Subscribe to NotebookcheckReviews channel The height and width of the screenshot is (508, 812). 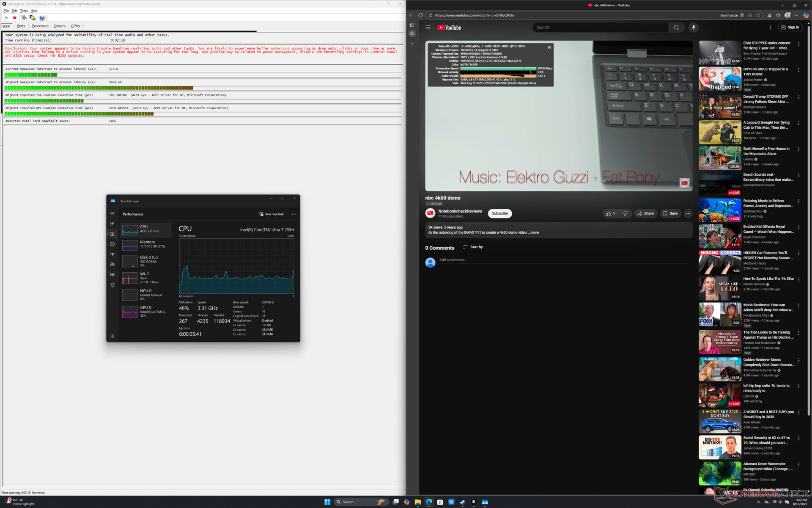coord(499,213)
